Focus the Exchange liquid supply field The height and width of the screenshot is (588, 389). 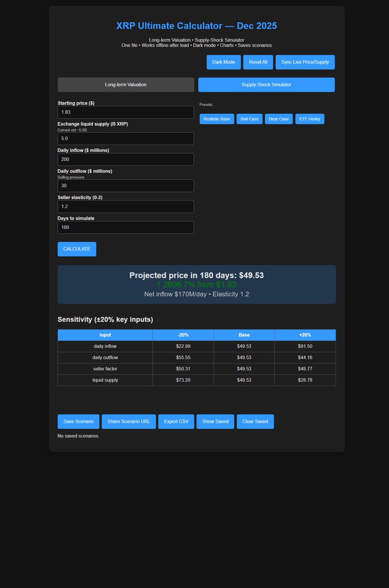pos(126,139)
